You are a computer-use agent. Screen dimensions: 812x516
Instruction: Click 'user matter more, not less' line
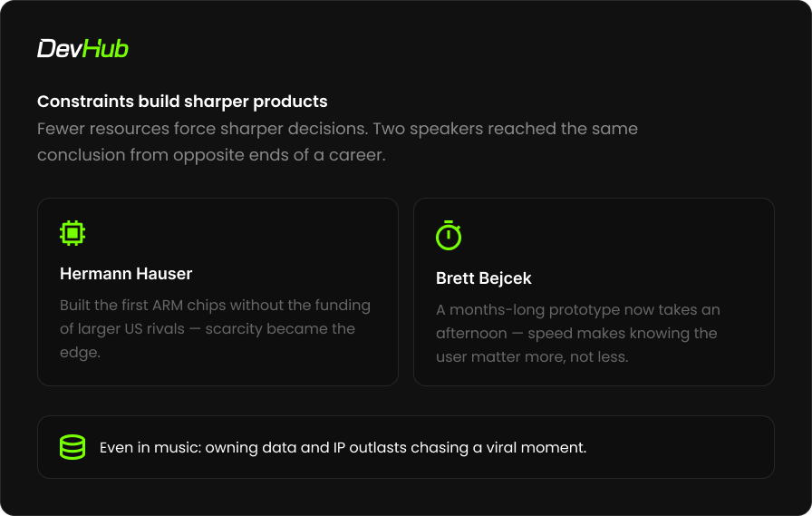coord(532,357)
